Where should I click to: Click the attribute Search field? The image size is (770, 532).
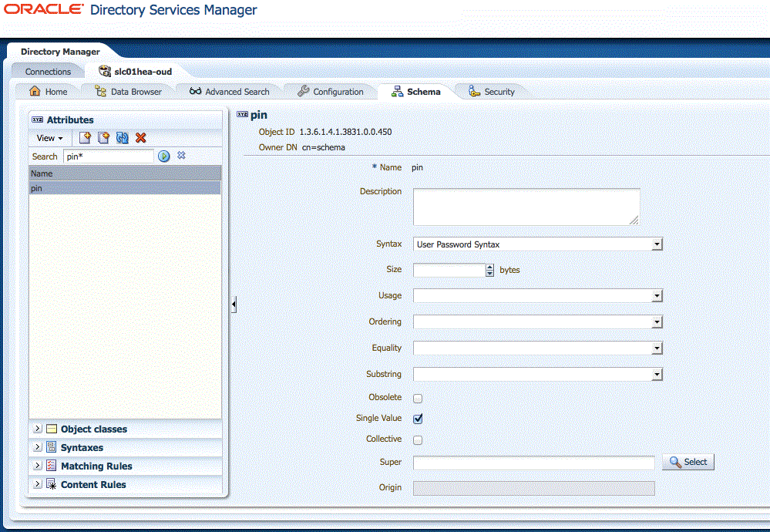109,157
